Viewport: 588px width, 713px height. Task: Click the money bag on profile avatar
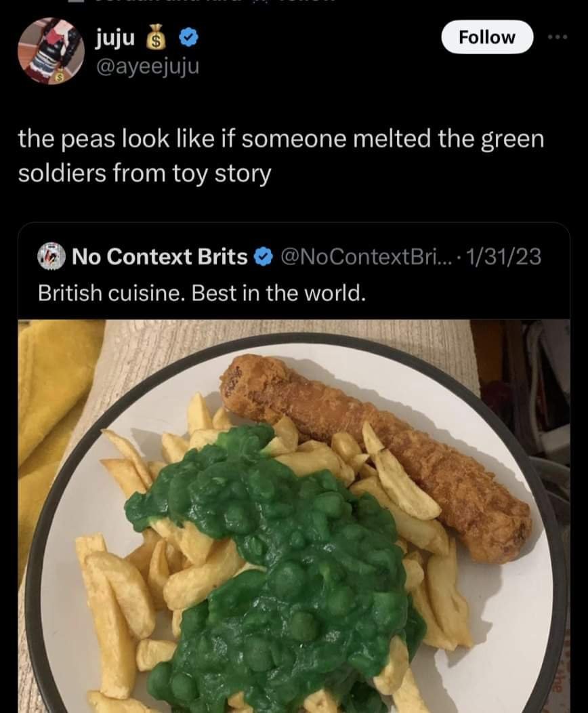coord(58,77)
